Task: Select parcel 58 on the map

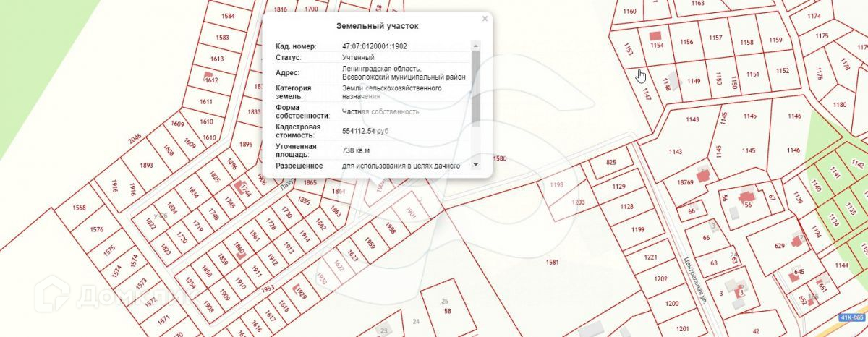Action: click(448, 311)
